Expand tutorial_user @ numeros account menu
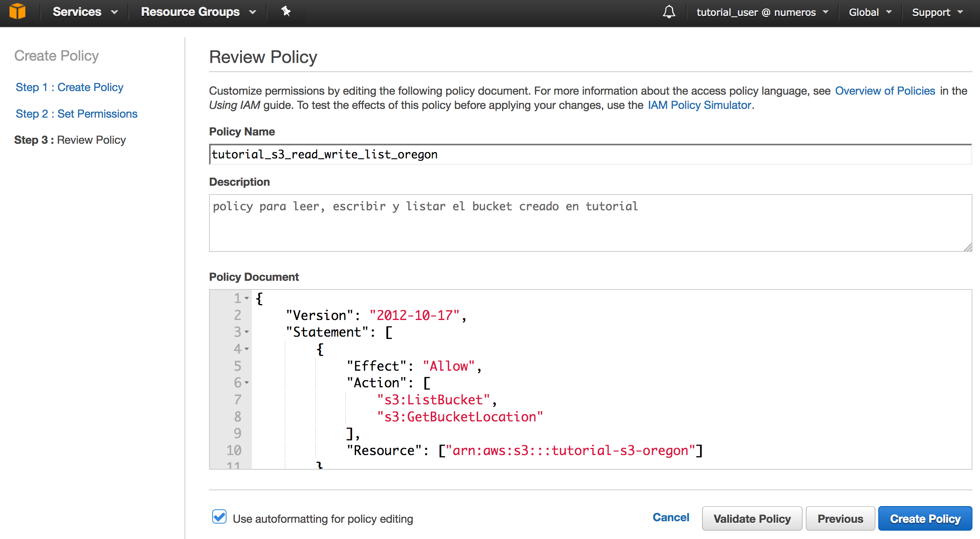The height and width of the screenshot is (539, 980). [x=762, y=12]
